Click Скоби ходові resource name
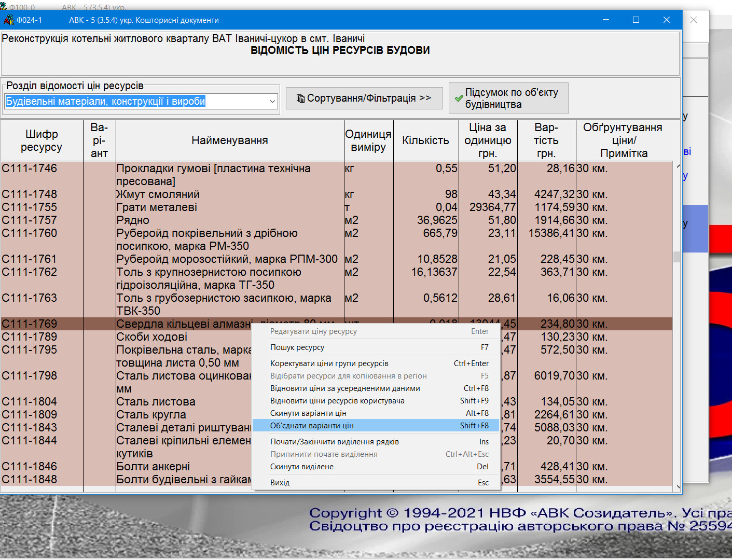This screenshot has width=732, height=560. click(x=151, y=337)
